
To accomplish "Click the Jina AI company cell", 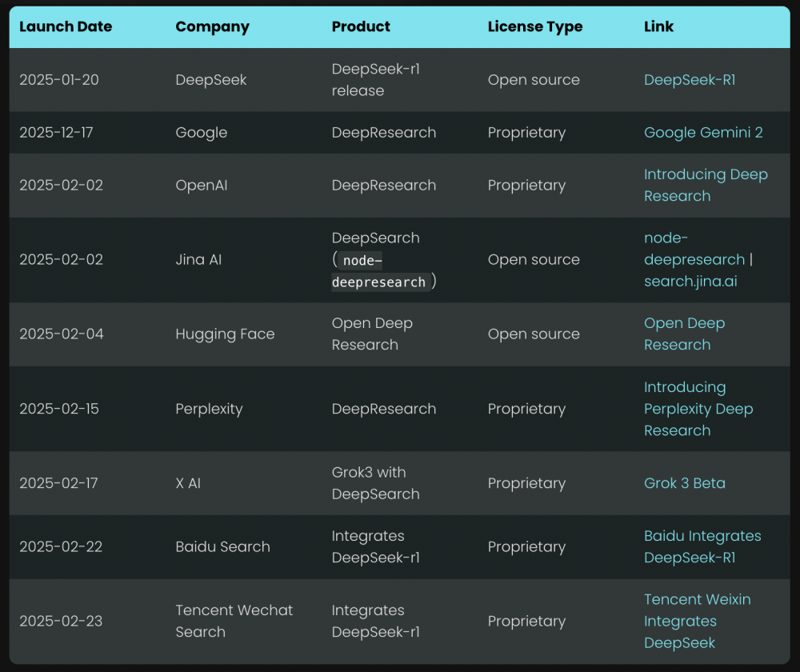I will coord(198,259).
